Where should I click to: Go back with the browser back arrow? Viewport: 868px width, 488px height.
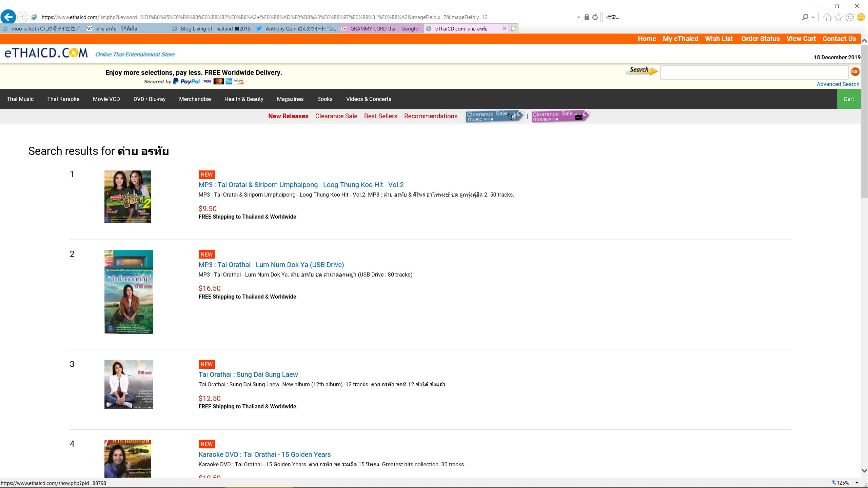click(x=8, y=17)
